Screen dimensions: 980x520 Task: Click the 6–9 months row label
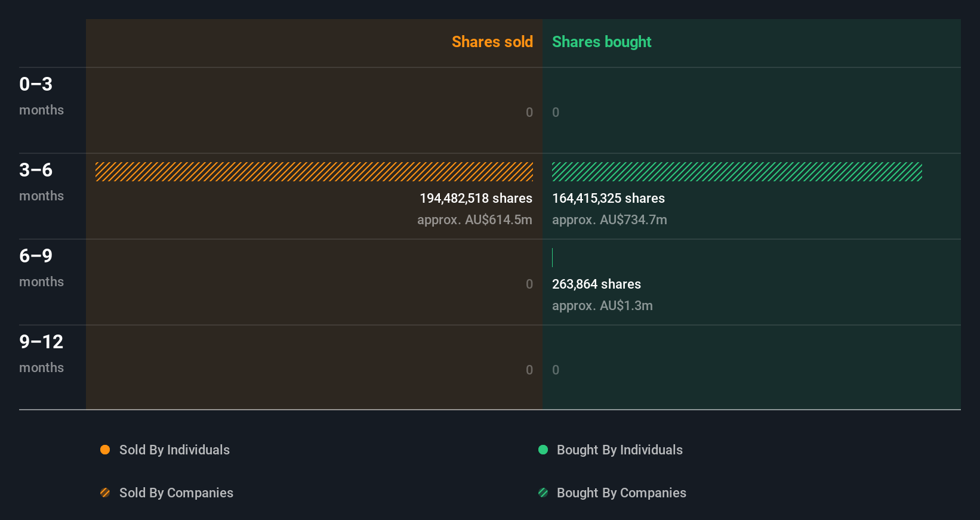pos(41,267)
